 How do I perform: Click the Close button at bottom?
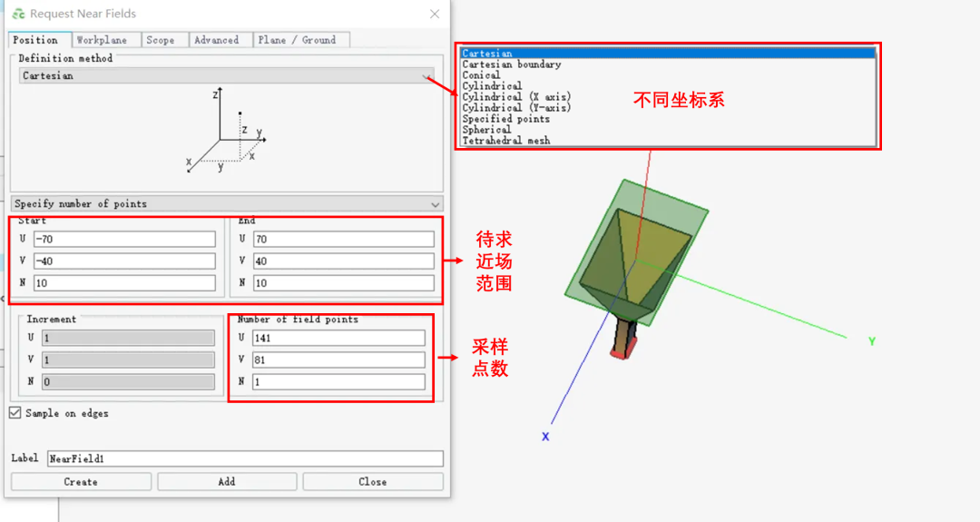click(372, 481)
